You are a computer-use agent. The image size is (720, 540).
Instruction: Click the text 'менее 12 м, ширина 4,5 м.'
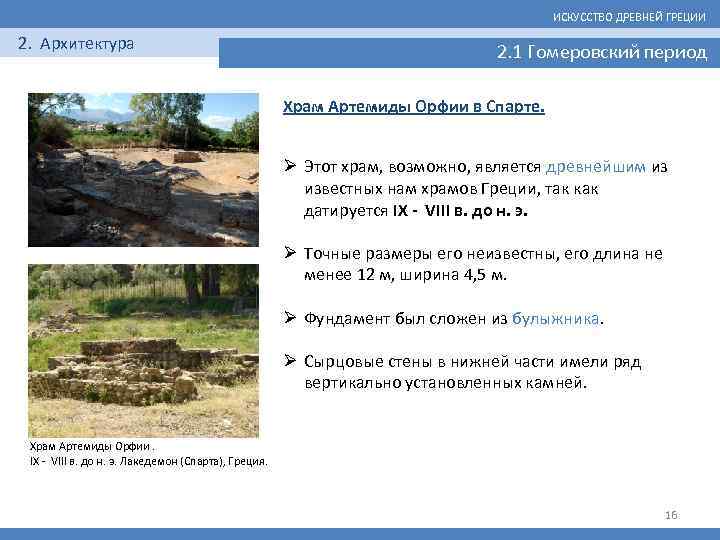pyautogui.click(x=405, y=275)
